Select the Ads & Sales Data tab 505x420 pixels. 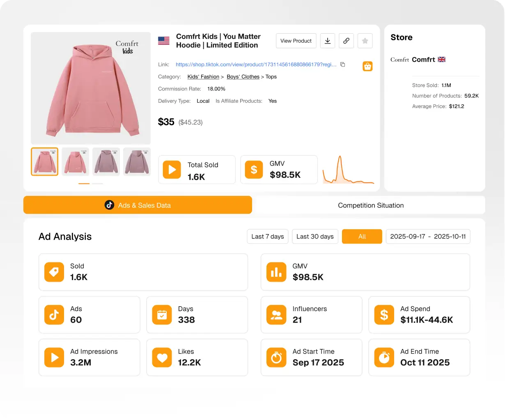138,205
